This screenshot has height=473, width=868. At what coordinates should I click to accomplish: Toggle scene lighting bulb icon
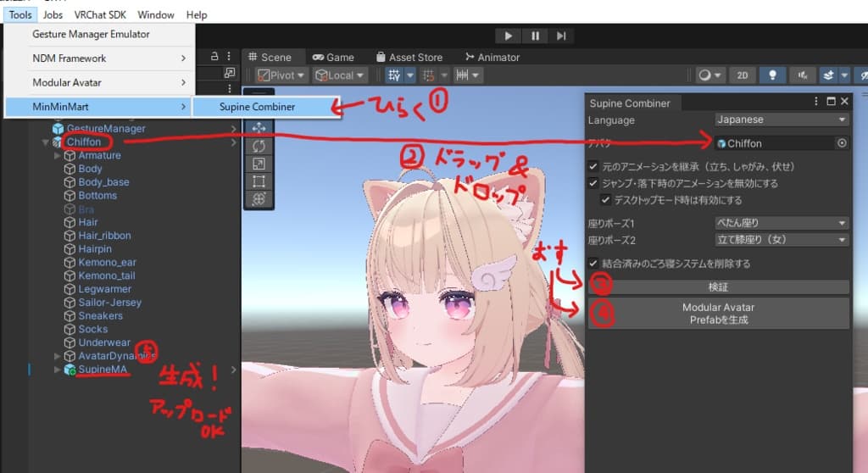coord(772,75)
